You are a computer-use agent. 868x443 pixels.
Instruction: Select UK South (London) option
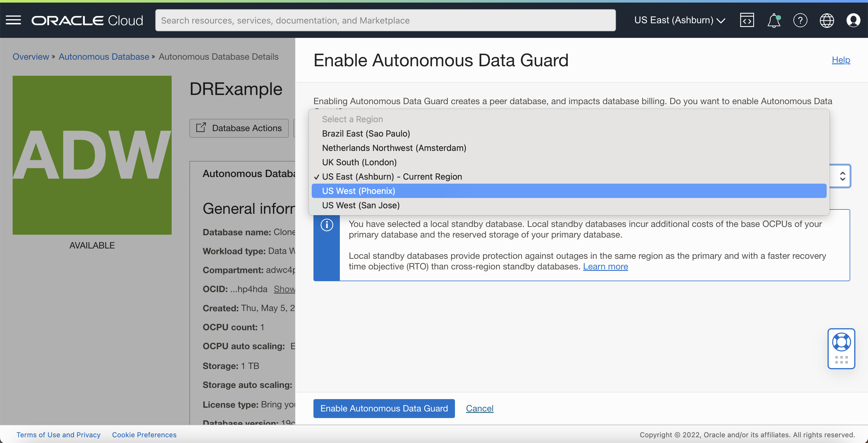pos(359,162)
